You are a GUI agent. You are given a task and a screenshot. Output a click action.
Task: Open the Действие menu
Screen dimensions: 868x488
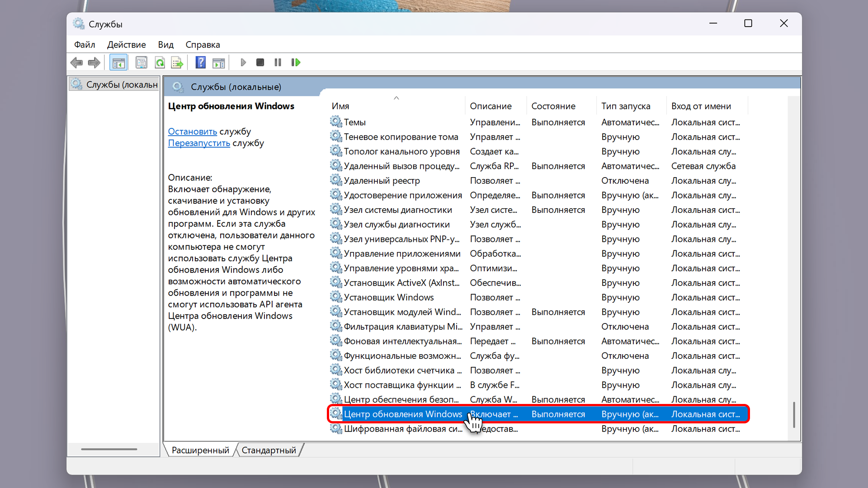(126, 45)
